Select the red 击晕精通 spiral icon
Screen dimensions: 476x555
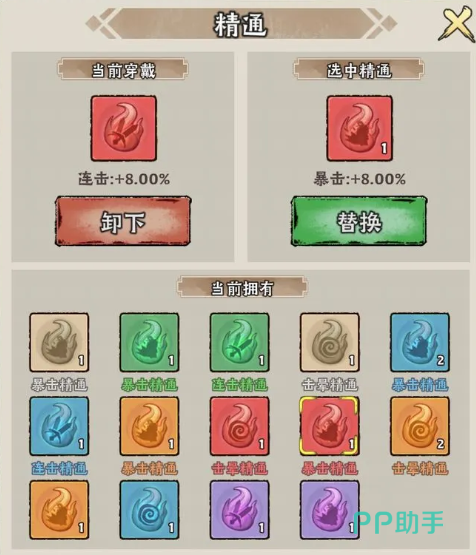point(239,426)
